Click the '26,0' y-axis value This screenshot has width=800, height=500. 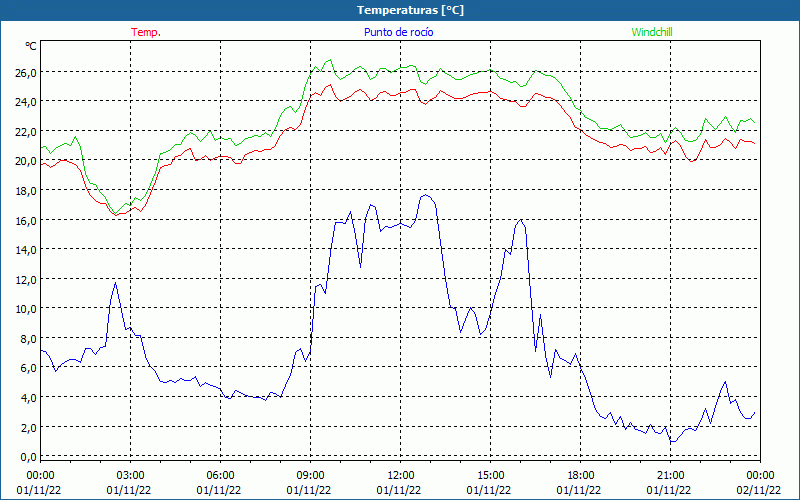[x=26, y=72]
